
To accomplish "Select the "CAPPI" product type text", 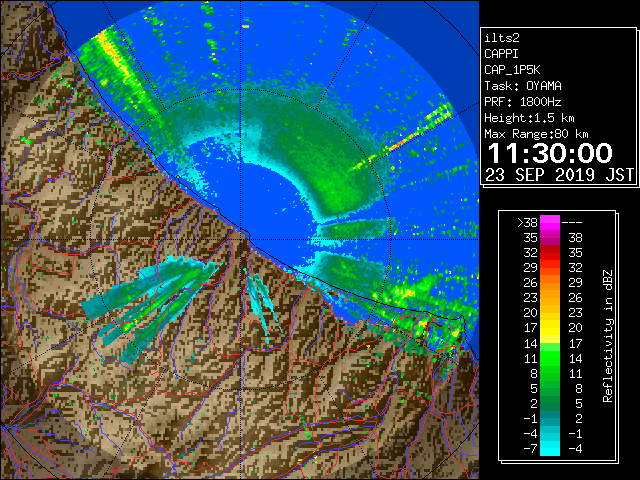I will point(501,54).
